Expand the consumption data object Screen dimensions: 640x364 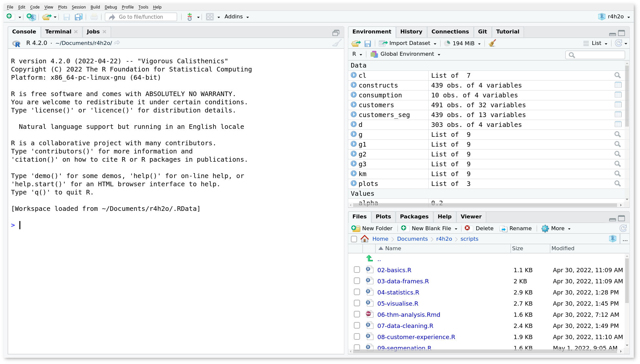coord(353,95)
